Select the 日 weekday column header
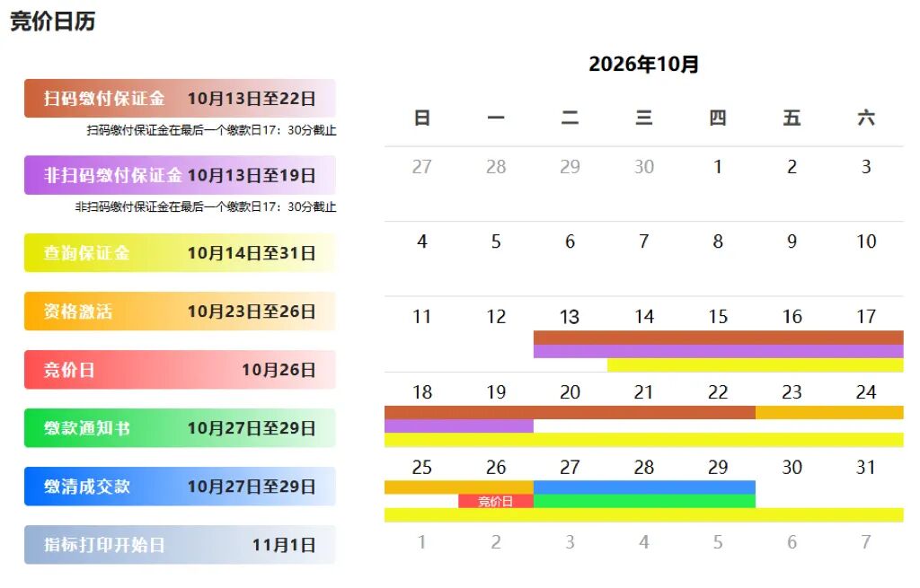Image resolution: width=920 pixels, height=588 pixels. click(422, 118)
